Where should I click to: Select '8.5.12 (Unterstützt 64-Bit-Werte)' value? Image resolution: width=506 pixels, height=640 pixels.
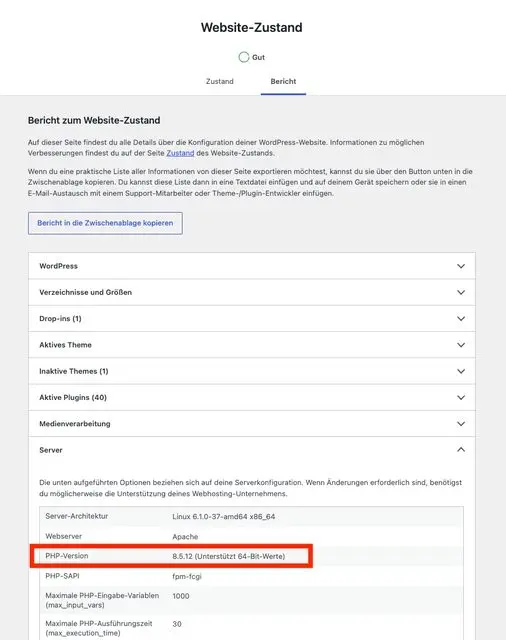click(x=229, y=556)
